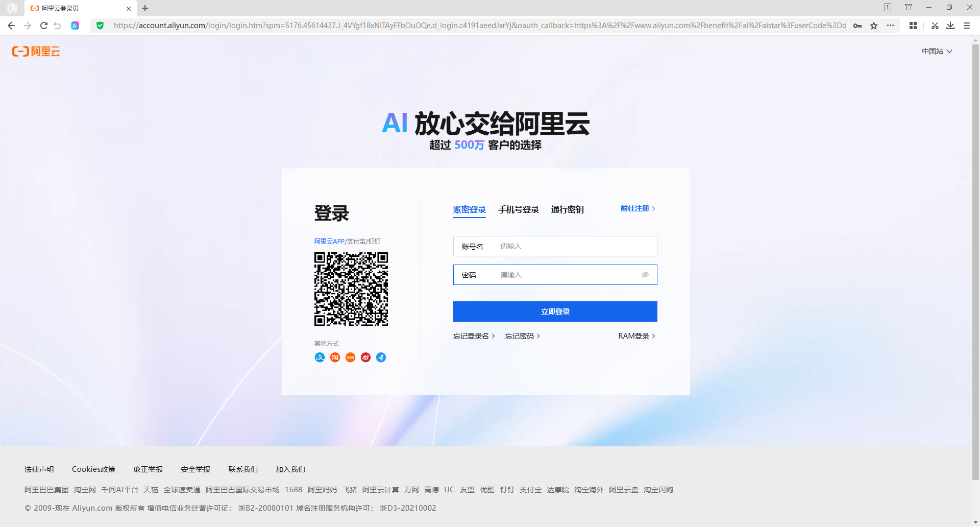Open the browser hamburger menu

point(967,26)
